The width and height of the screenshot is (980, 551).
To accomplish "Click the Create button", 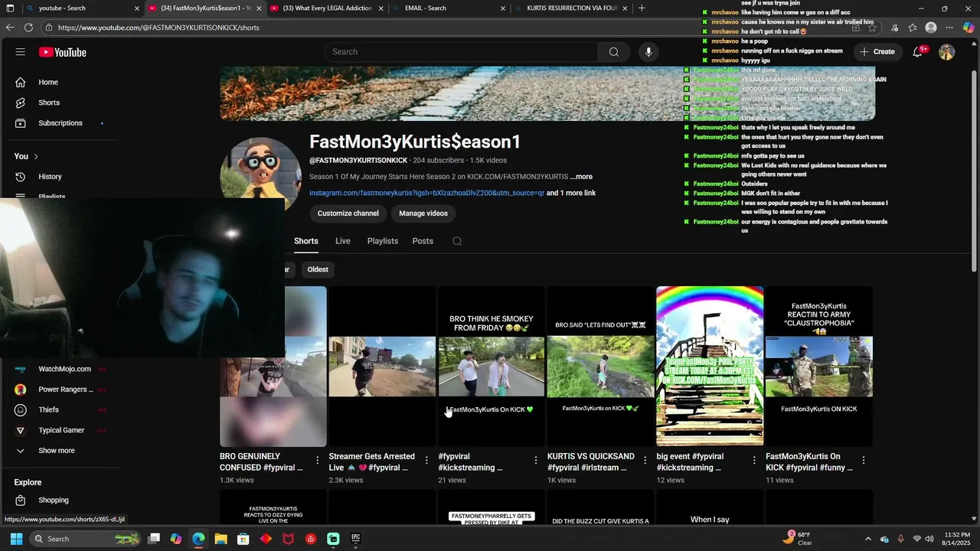I will pyautogui.click(x=877, y=52).
